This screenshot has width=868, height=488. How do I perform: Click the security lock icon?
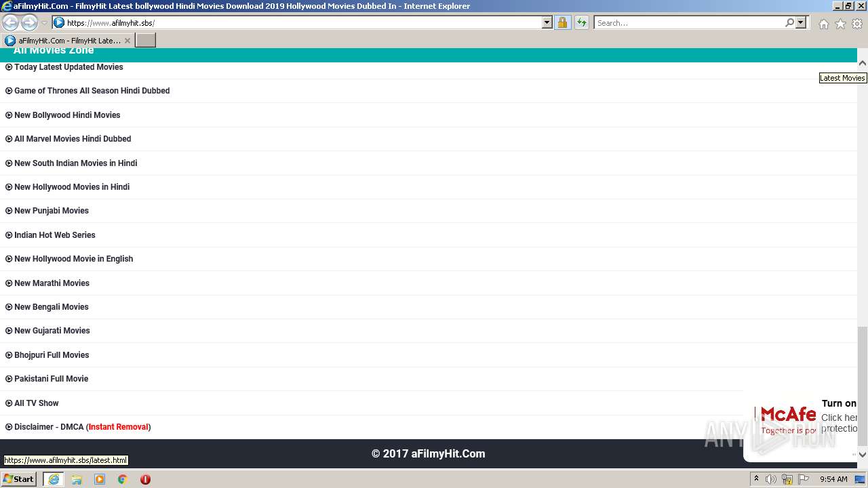click(x=562, y=22)
